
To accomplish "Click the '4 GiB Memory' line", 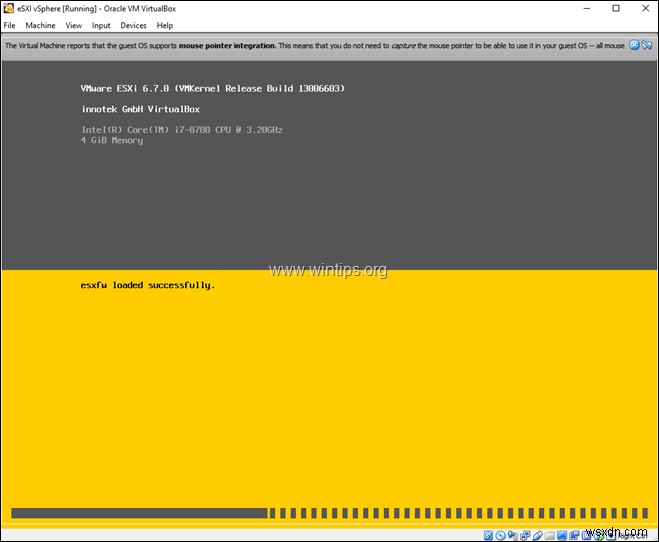I will click(x=112, y=141).
